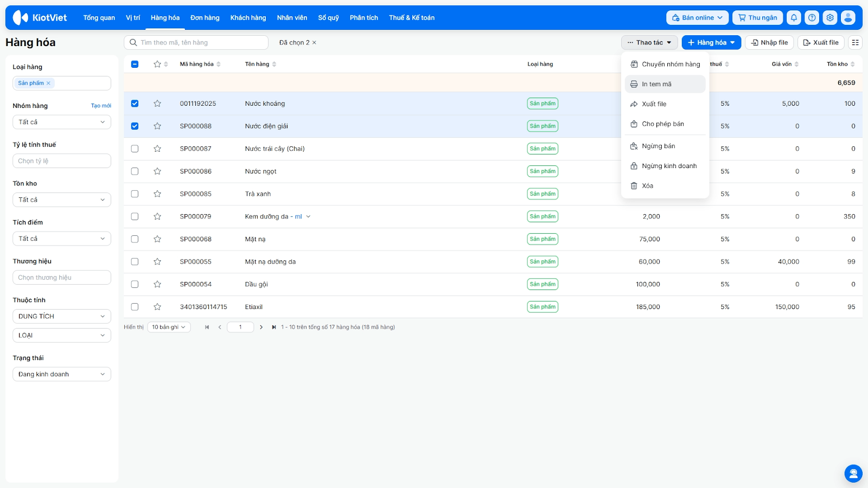Viewport: 868px width, 488px height.
Task: Tick the checkbox for Trà xanh
Action: point(135,194)
